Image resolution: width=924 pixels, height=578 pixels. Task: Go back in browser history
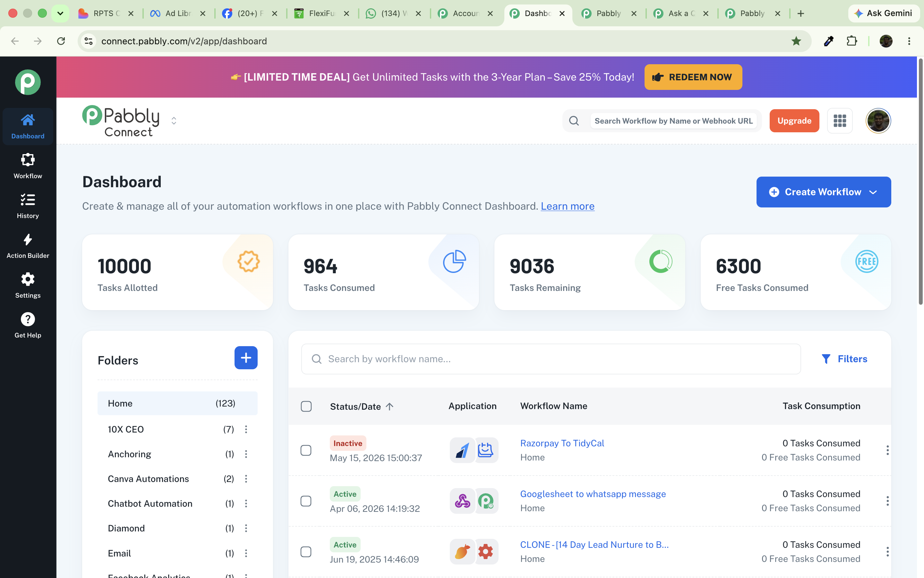[x=15, y=41]
